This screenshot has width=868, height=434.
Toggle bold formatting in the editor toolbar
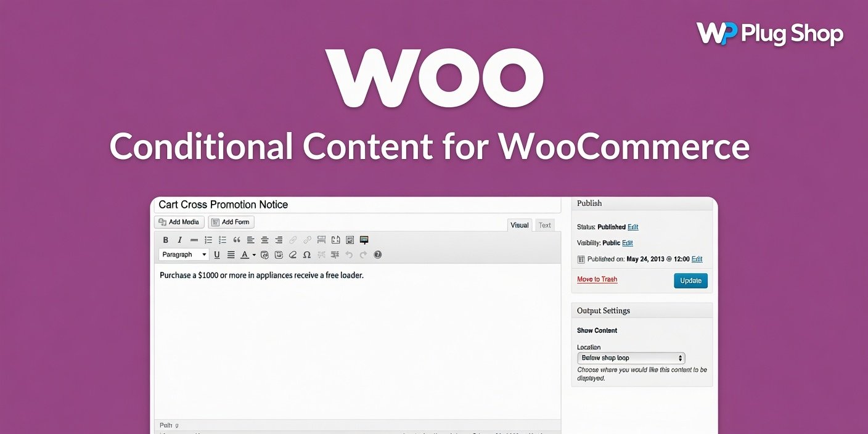[x=165, y=240]
